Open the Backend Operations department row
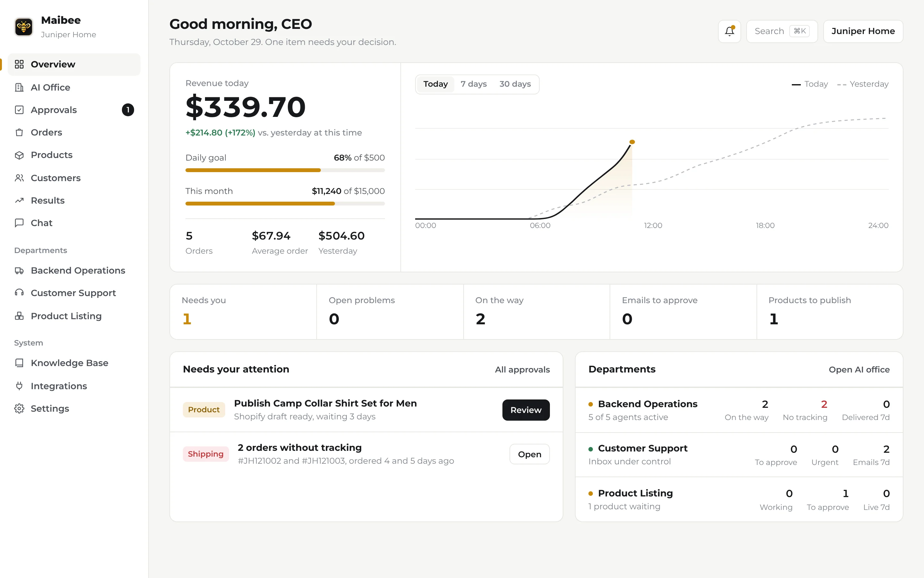 click(739, 410)
